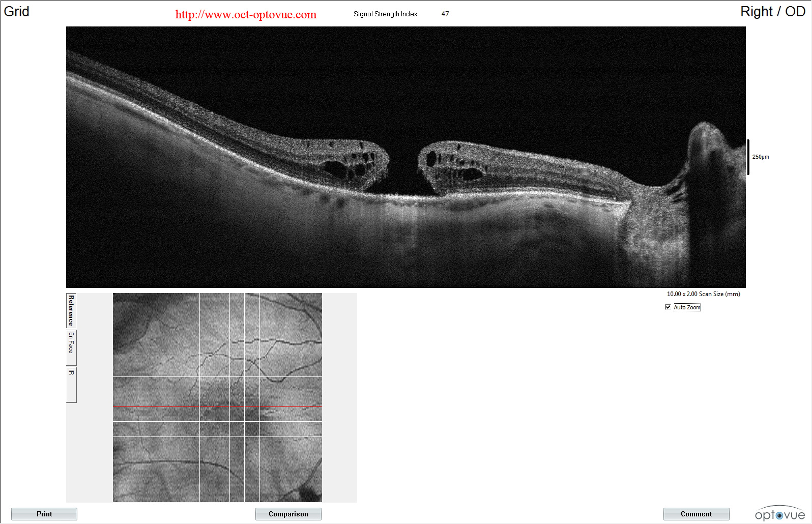812x524 pixels.
Task: Click the 250µm scale bar label
Action: click(761, 157)
